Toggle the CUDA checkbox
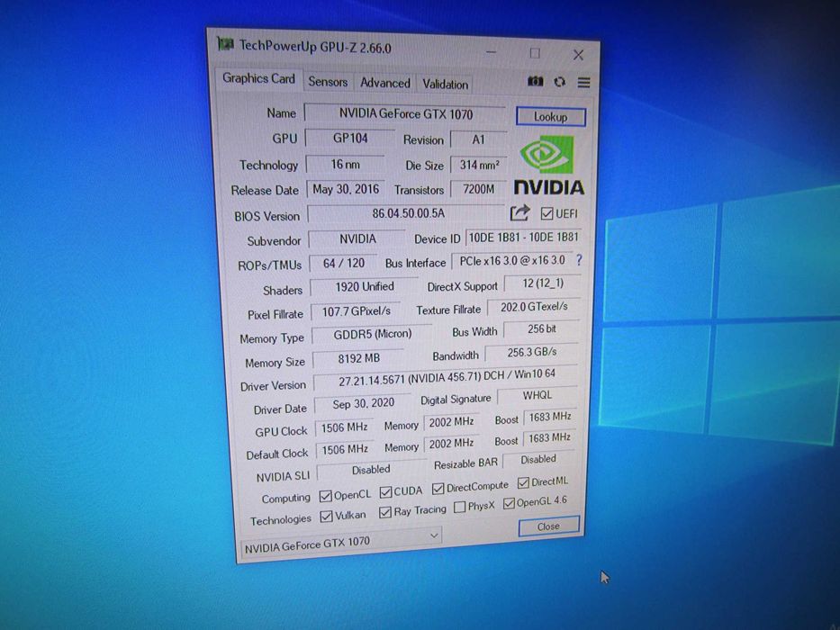The width and height of the screenshot is (840, 630). tap(385, 491)
